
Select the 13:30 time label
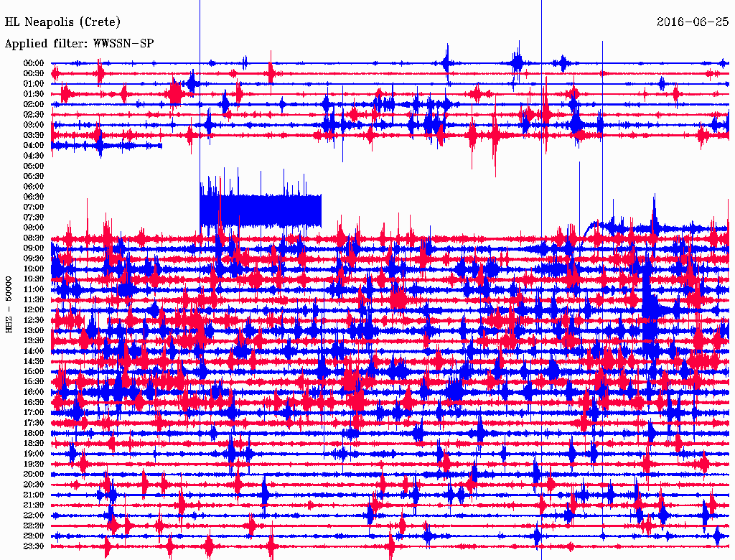pos(34,341)
